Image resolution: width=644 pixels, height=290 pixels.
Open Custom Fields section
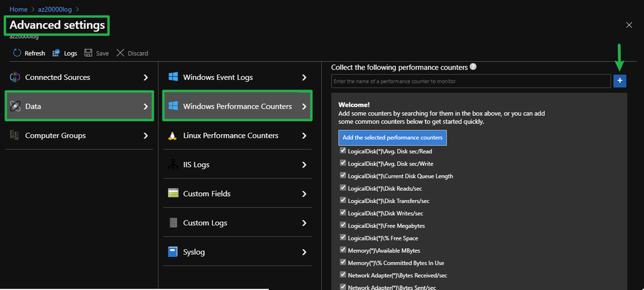click(x=237, y=194)
